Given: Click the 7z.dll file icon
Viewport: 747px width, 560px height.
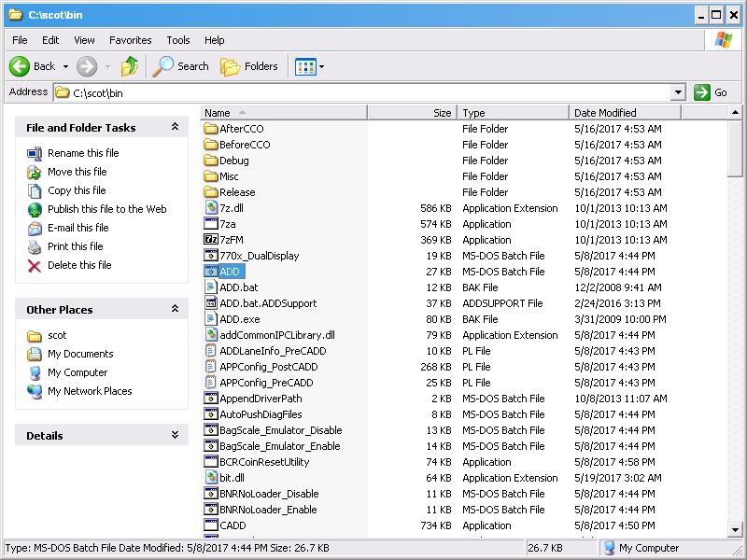Looking at the screenshot, I should (211, 207).
